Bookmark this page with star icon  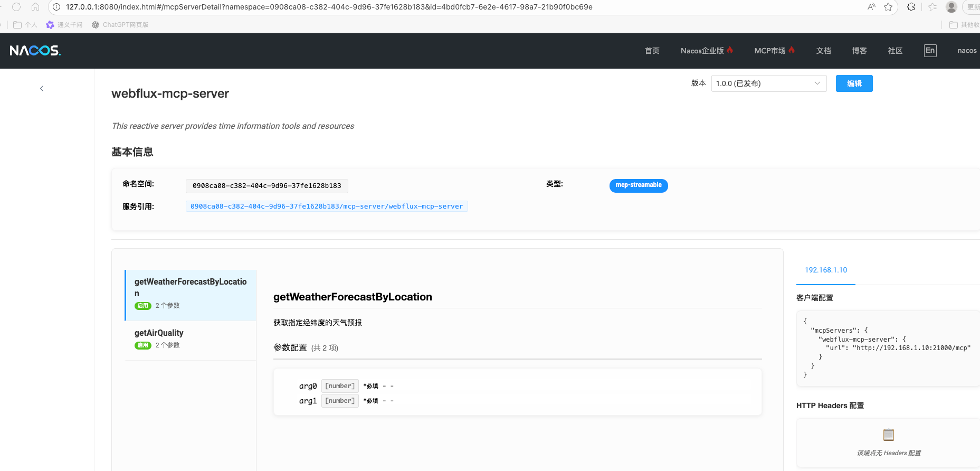[888, 7]
